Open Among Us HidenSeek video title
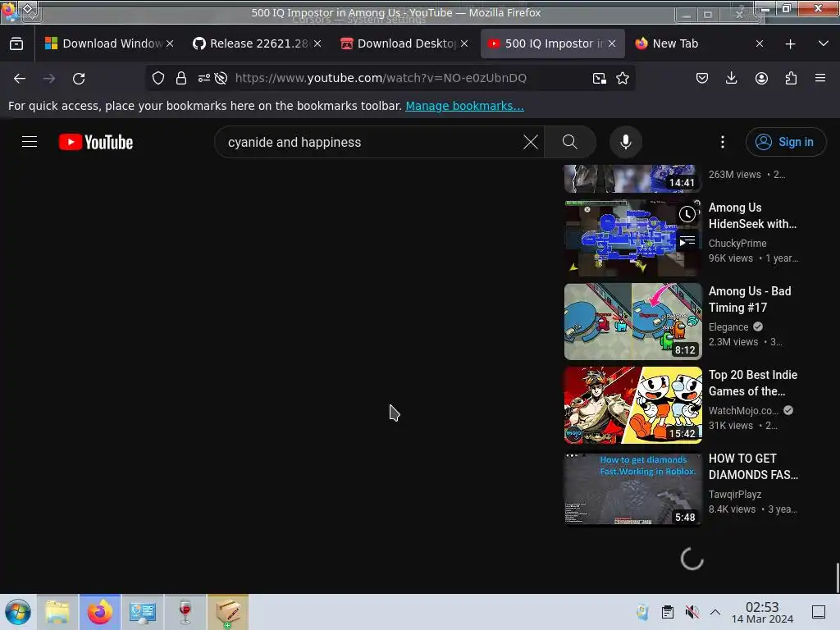Viewport: 840px width, 630px height. point(752,216)
